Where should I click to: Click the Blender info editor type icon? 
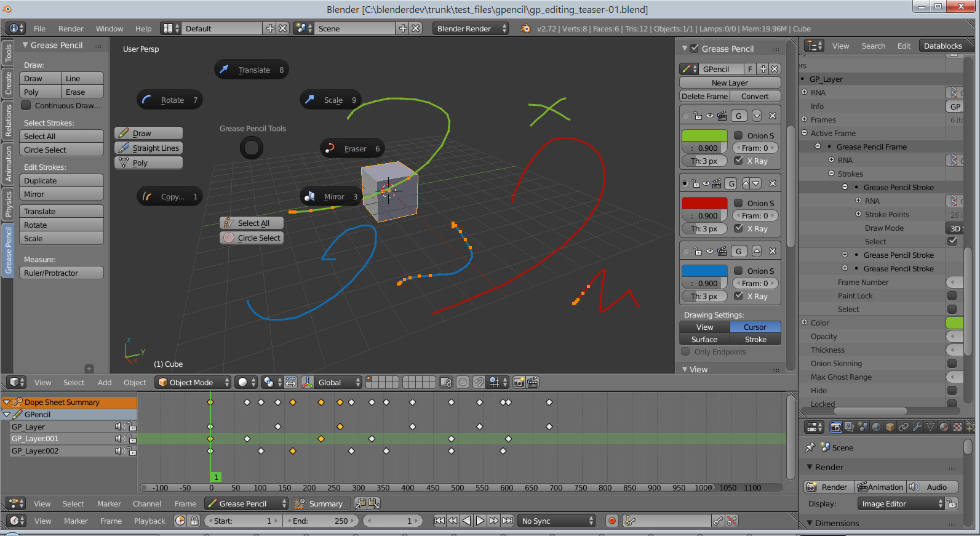(x=15, y=28)
